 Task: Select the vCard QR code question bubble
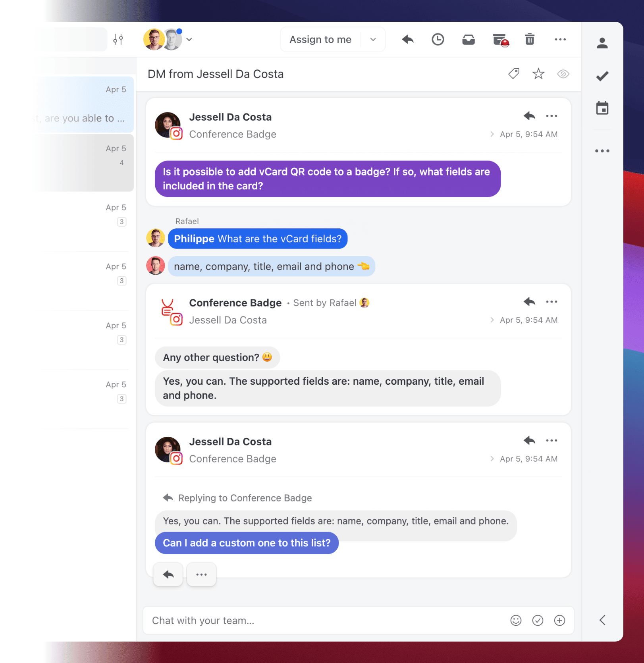[x=328, y=179]
